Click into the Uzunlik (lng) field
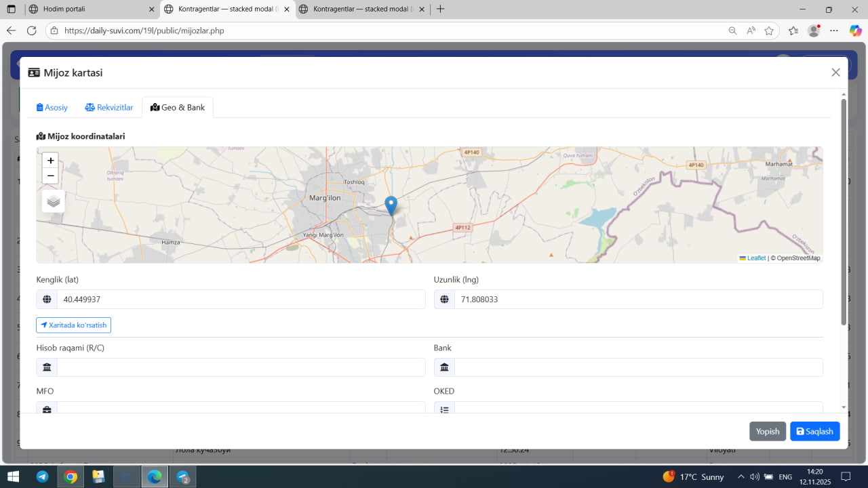 tap(637, 300)
